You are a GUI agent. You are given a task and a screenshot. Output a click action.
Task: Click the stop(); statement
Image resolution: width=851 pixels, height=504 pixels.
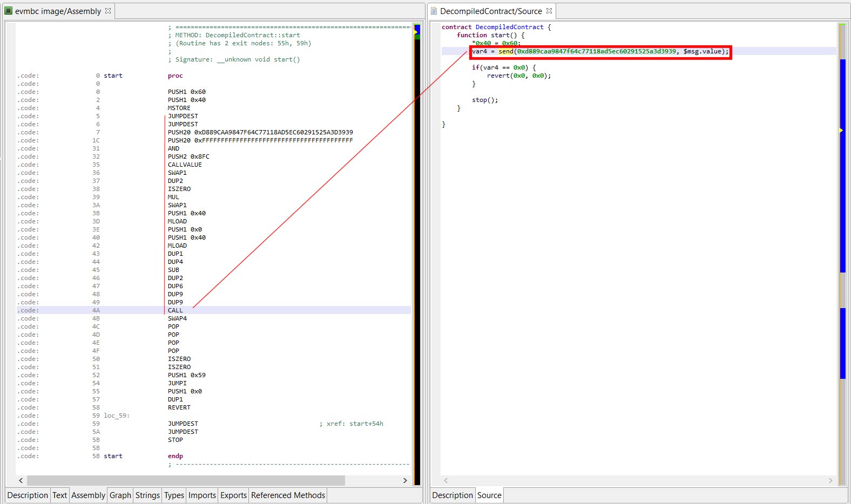pos(485,100)
